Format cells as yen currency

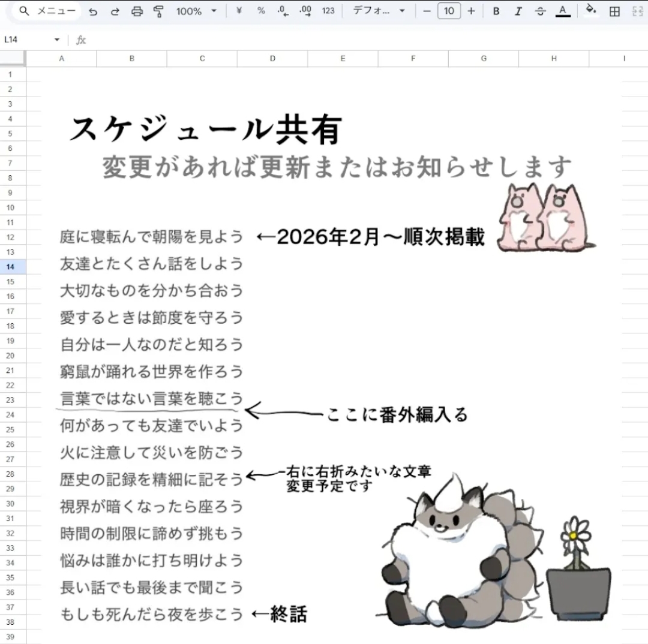pyautogui.click(x=239, y=11)
